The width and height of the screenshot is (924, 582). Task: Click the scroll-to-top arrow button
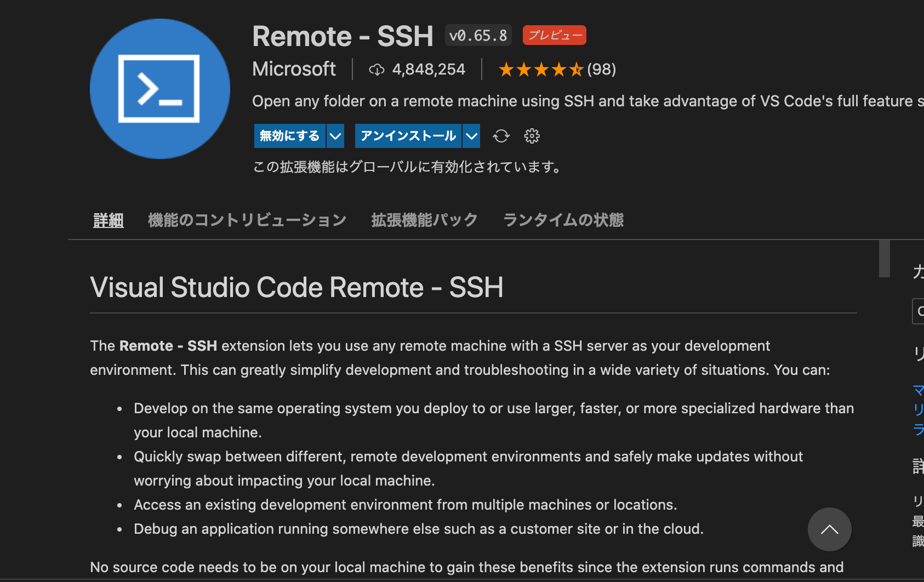[829, 529]
